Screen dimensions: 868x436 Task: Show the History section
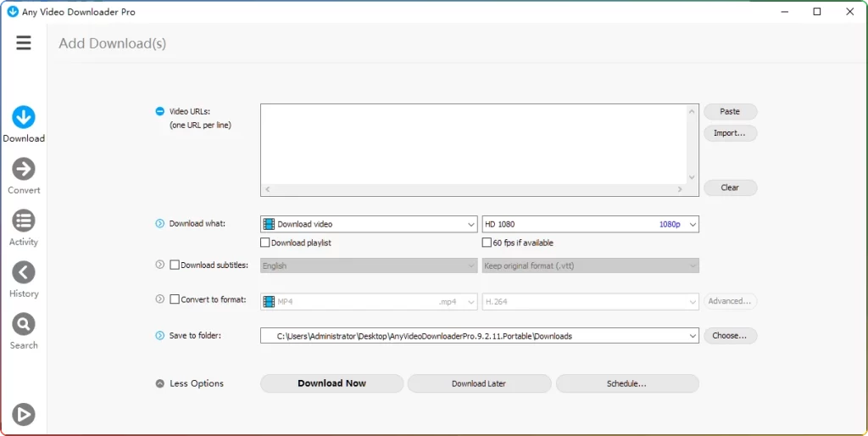coord(23,280)
